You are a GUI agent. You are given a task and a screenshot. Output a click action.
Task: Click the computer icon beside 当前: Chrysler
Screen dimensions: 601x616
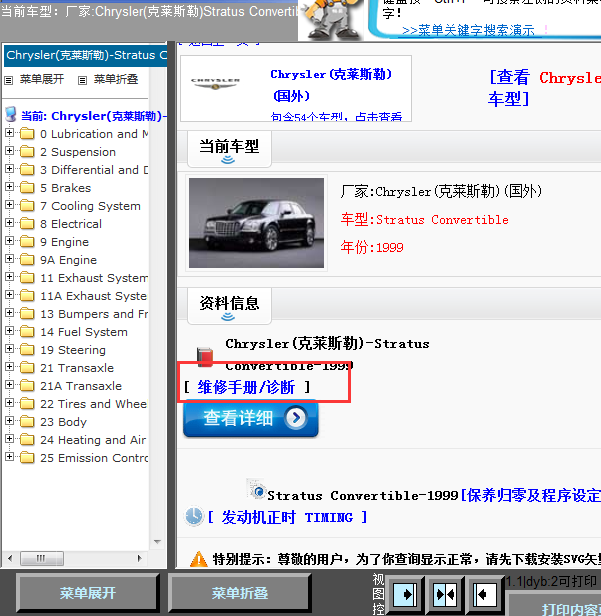point(11,115)
